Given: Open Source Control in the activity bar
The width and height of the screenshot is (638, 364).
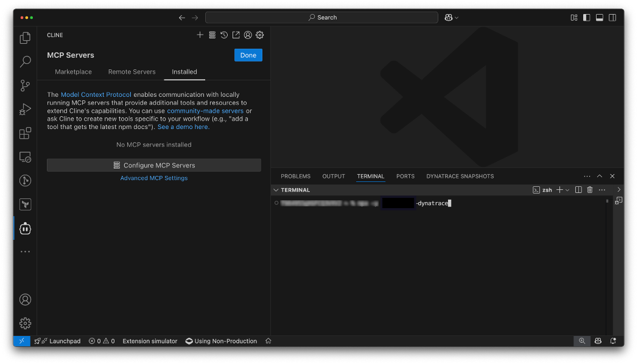Looking at the screenshot, I should pyautogui.click(x=25, y=85).
